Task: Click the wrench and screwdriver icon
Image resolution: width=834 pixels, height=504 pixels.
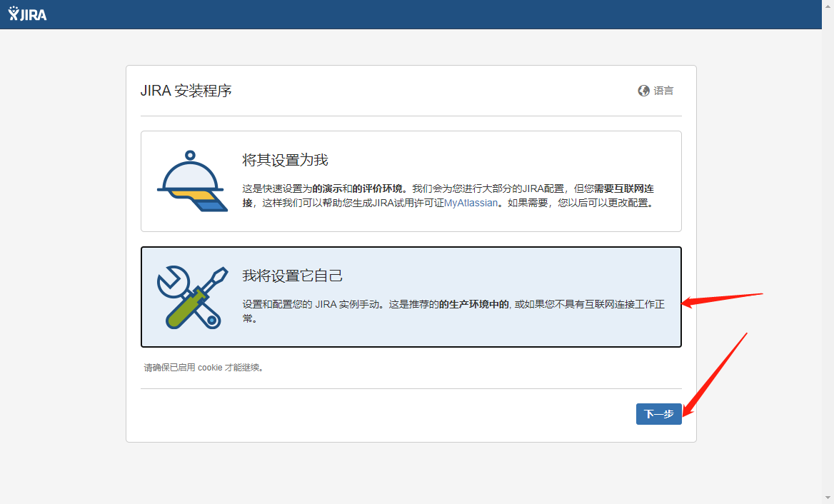Action: pos(192,297)
